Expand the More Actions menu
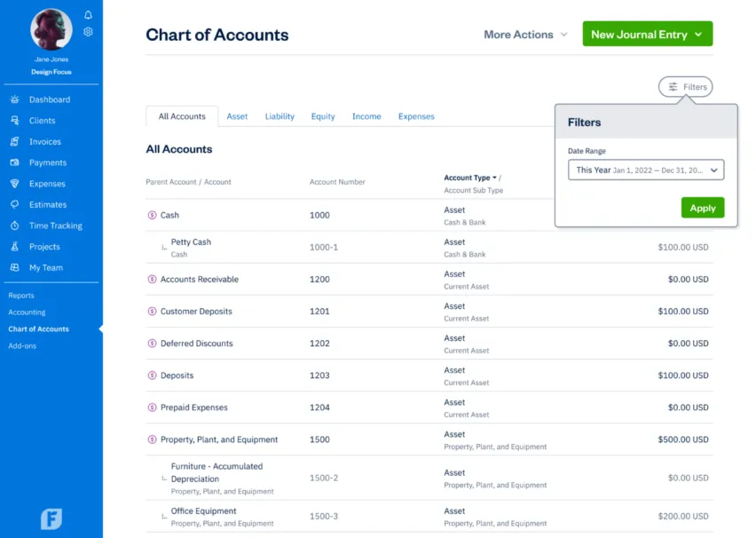Screen dimensions: 756x538 pos(525,35)
